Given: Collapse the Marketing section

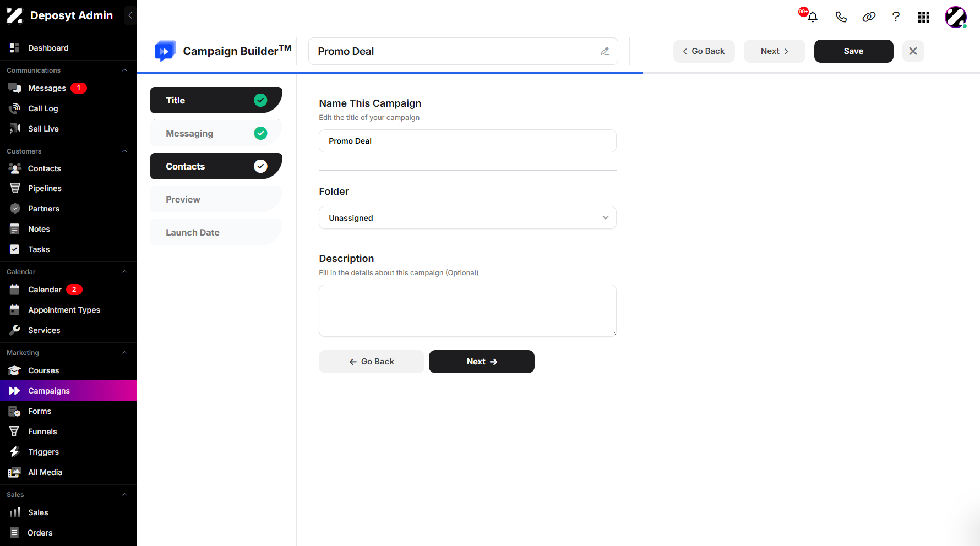Looking at the screenshot, I should pyautogui.click(x=124, y=353).
